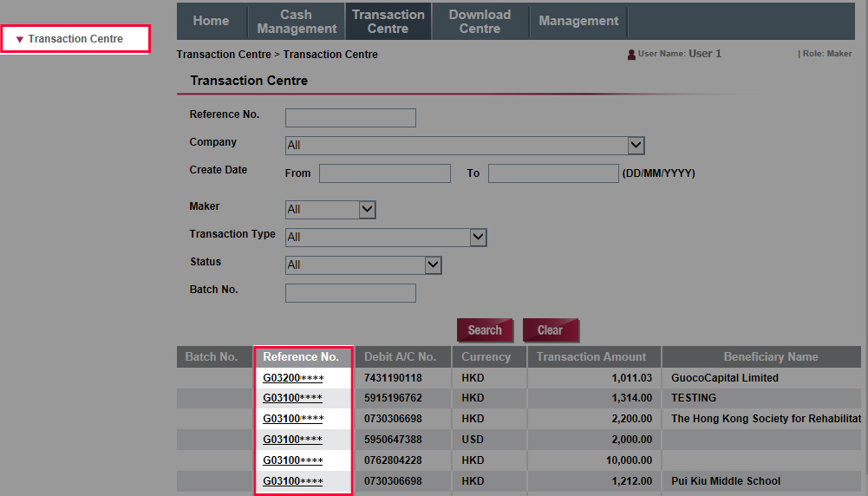Screen dimensions: 868x496
Task: Click the user profile icon beside User Name
Action: (631, 55)
